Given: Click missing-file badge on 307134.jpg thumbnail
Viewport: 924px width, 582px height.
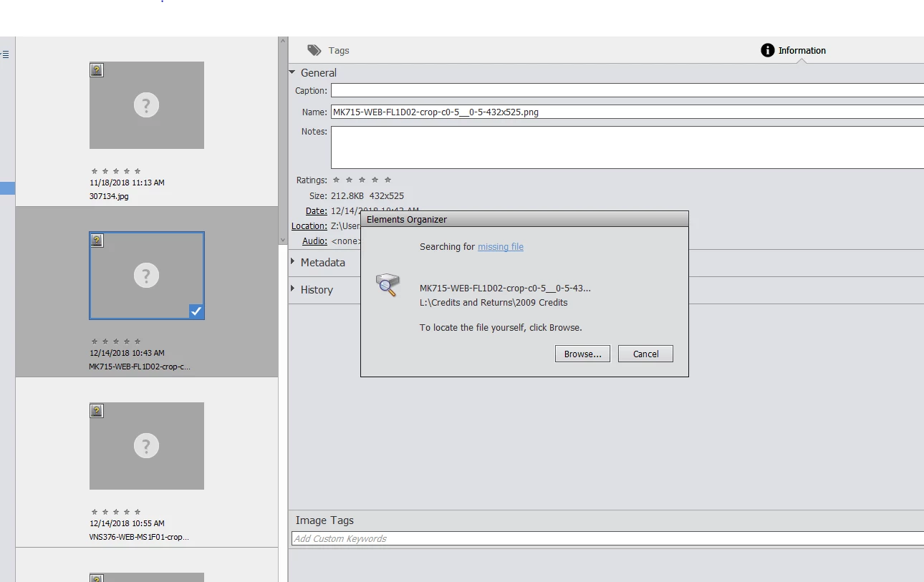Looking at the screenshot, I should point(97,69).
